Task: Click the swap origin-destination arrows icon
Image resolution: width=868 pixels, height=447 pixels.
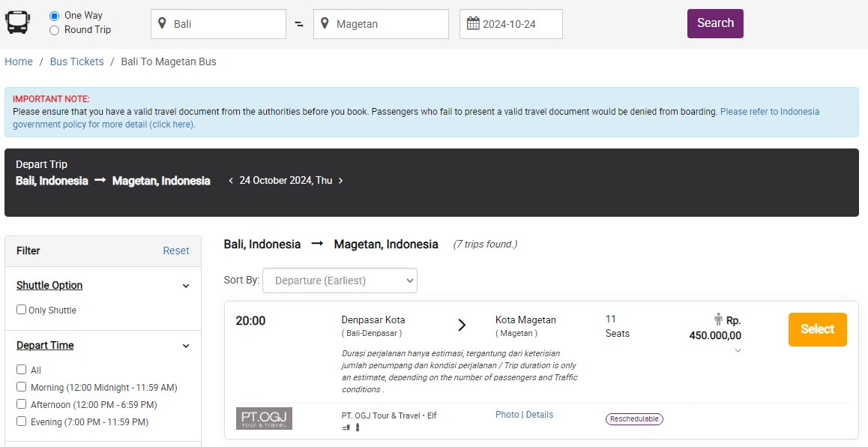Action: pos(300,24)
